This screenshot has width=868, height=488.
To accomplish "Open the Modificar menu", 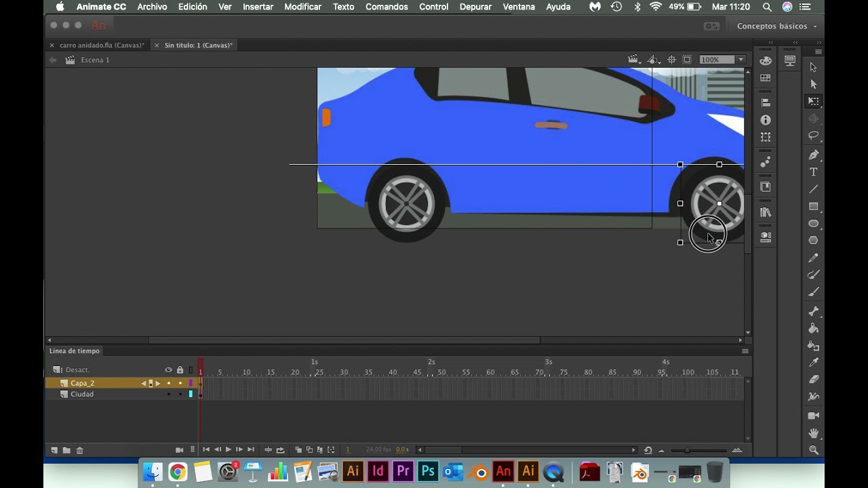I will point(302,7).
